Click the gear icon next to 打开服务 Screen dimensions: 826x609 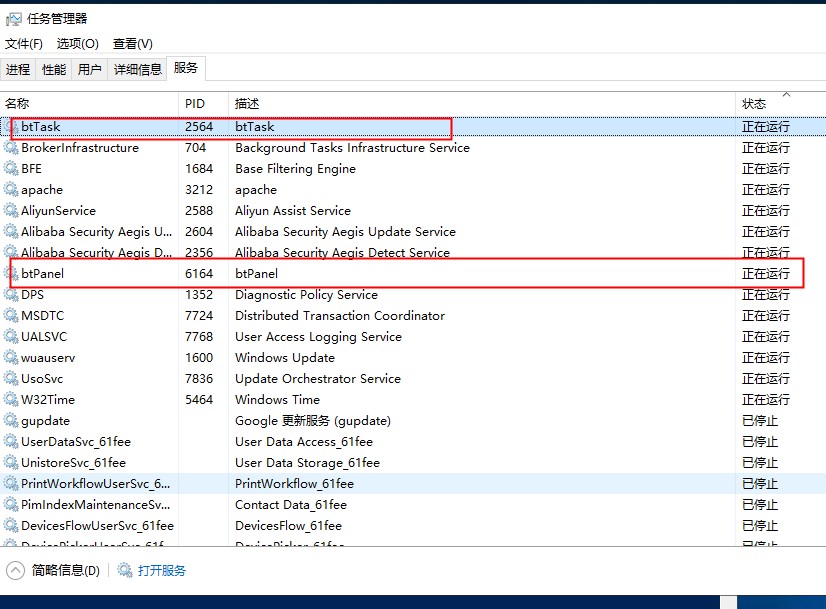click(125, 571)
